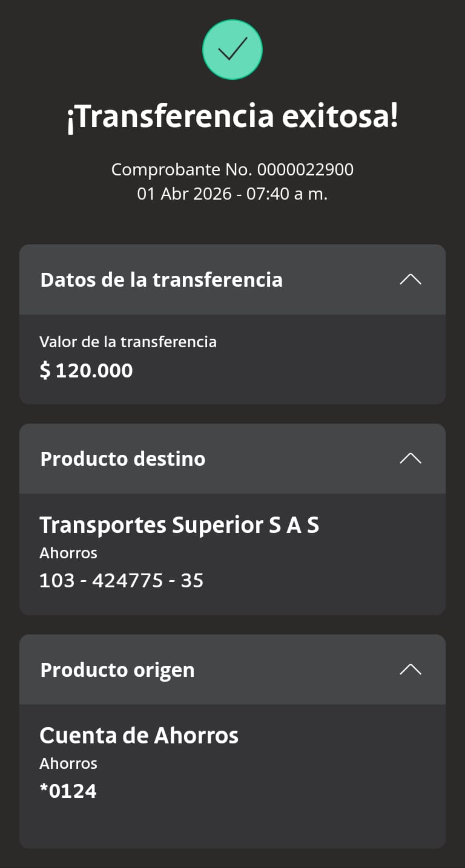Click the ¡Transferencia exitosa! heading
465x868 pixels.
[x=232, y=116]
